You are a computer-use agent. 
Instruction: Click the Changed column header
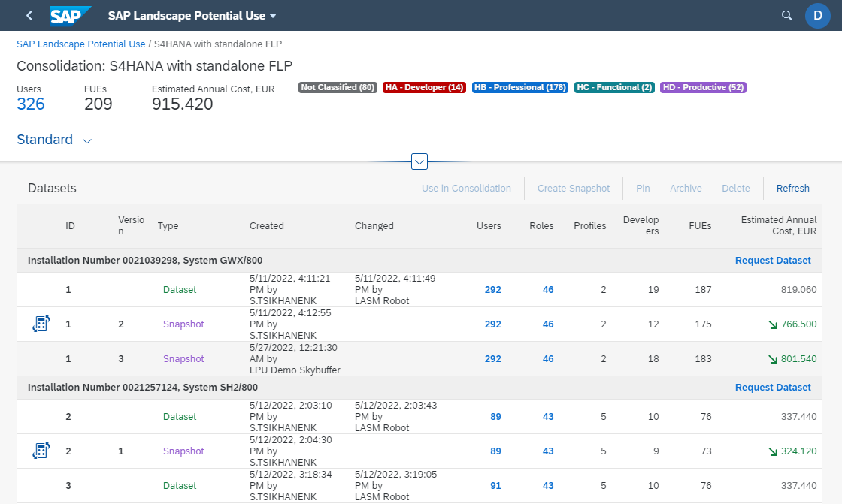(374, 226)
